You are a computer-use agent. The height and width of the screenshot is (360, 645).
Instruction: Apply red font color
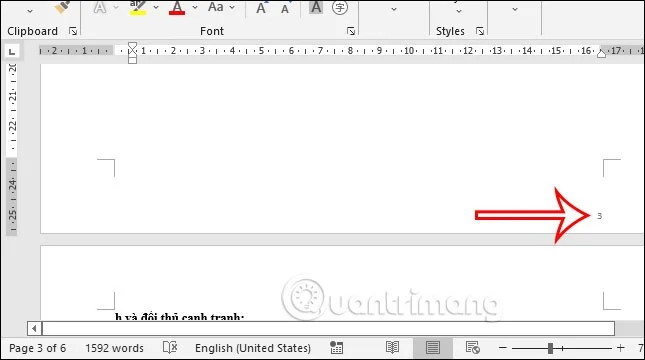[177, 7]
